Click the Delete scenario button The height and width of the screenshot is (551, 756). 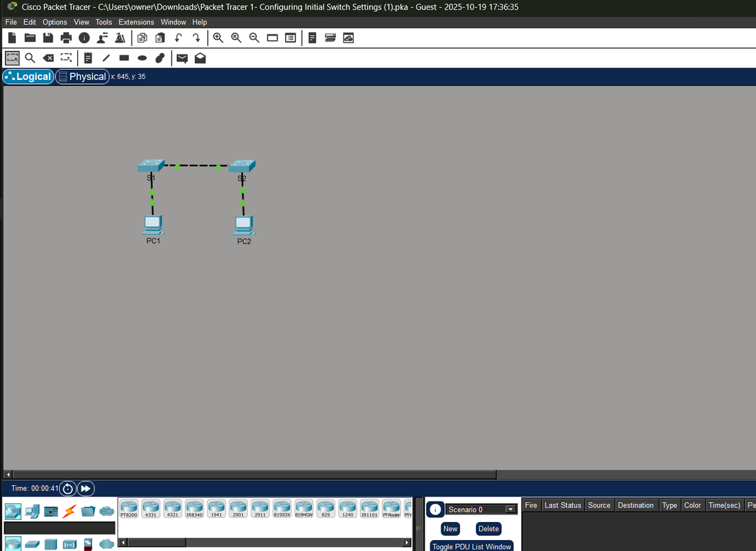tap(488, 529)
